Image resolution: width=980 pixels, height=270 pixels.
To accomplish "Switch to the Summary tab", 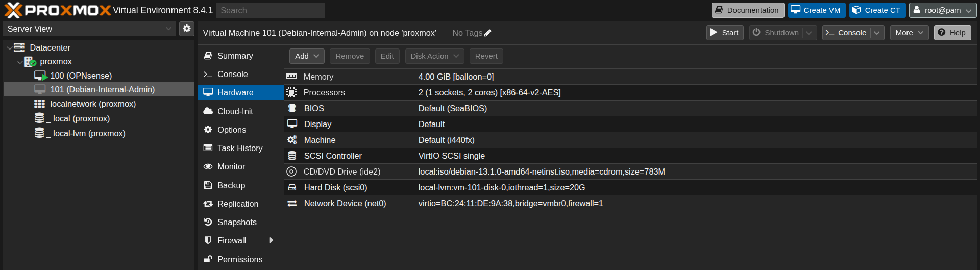I will (x=235, y=56).
